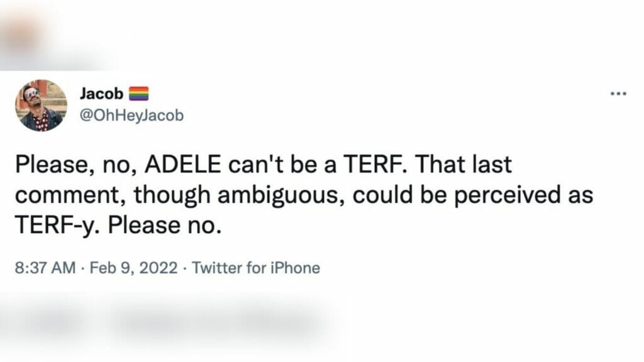Click TERF. in the tweet's first line
Viewport: 644px width, 362px height.
pos(375,164)
